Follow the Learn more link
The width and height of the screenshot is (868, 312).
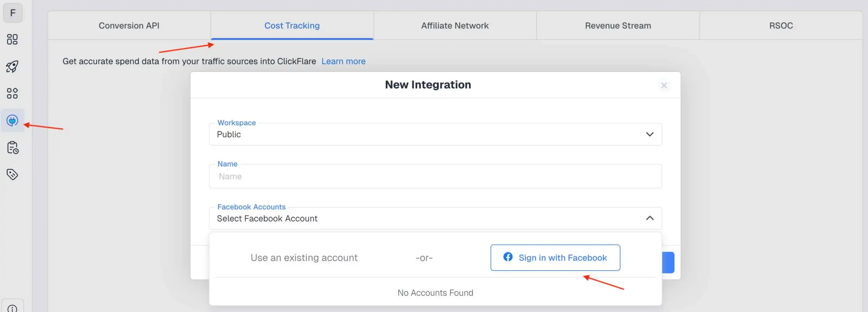[343, 61]
